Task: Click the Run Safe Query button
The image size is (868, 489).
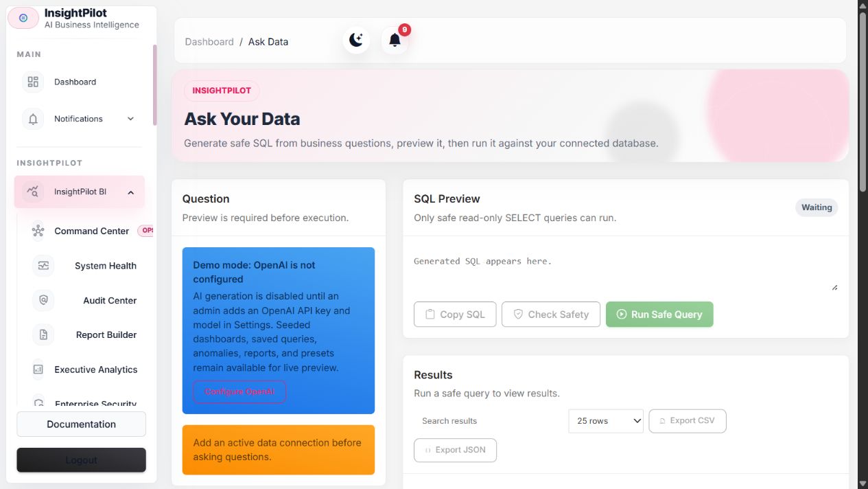Action: coord(659,314)
